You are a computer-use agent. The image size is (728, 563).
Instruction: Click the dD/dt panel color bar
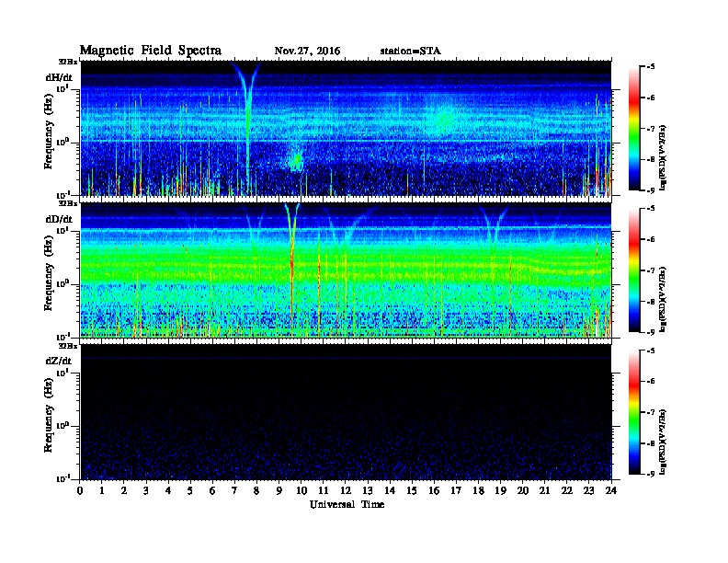633,270
